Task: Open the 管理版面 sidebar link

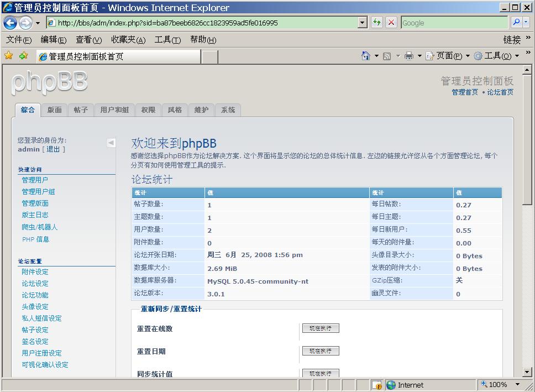Action: [35, 203]
